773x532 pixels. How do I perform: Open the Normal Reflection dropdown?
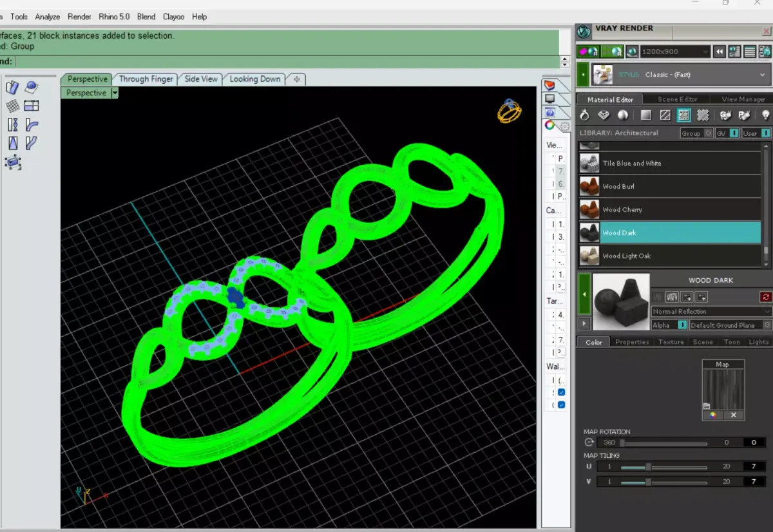pyautogui.click(x=711, y=312)
